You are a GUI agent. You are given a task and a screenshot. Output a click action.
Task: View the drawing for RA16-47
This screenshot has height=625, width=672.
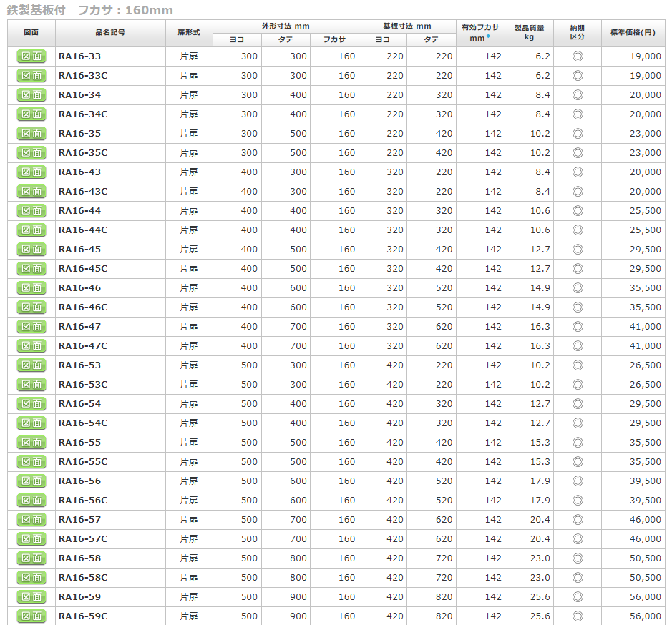coord(31,327)
